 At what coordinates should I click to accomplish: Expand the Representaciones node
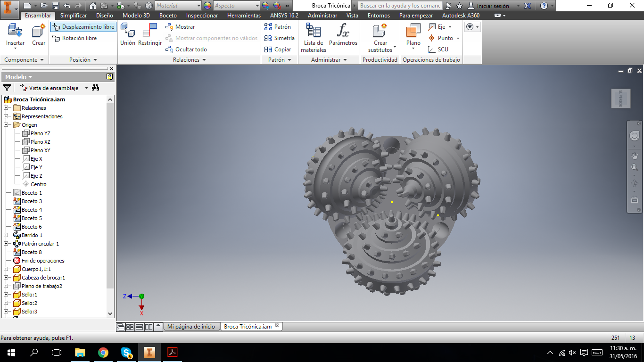tap(6, 116)
